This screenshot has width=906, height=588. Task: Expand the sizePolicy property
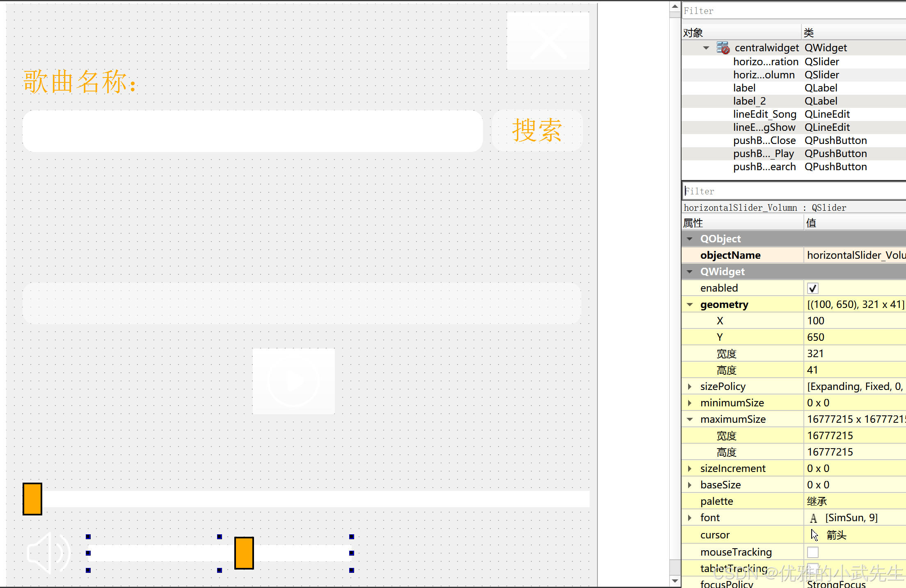pyautogui.click(x=690, y=387)
